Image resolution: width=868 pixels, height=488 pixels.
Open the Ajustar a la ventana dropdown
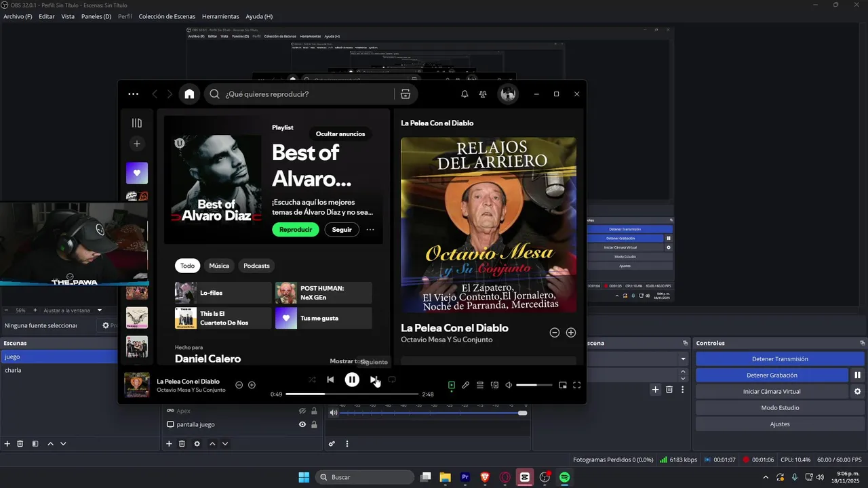73,310
